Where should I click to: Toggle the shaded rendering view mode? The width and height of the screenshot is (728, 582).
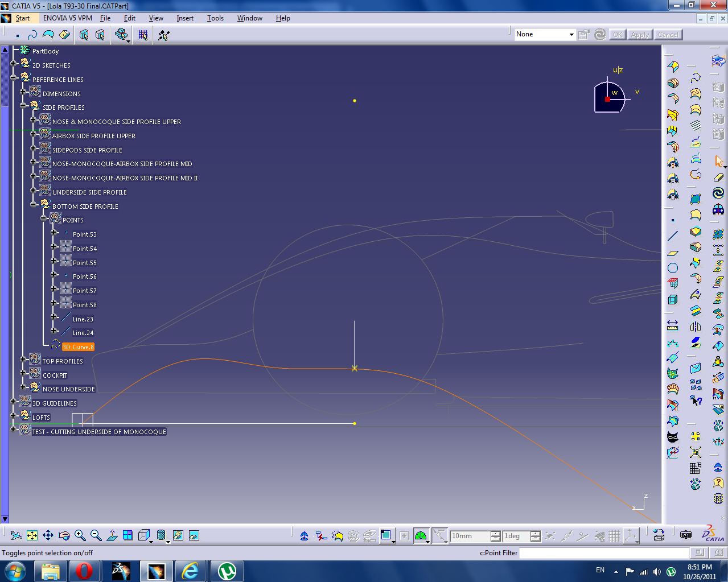point(161,535)
